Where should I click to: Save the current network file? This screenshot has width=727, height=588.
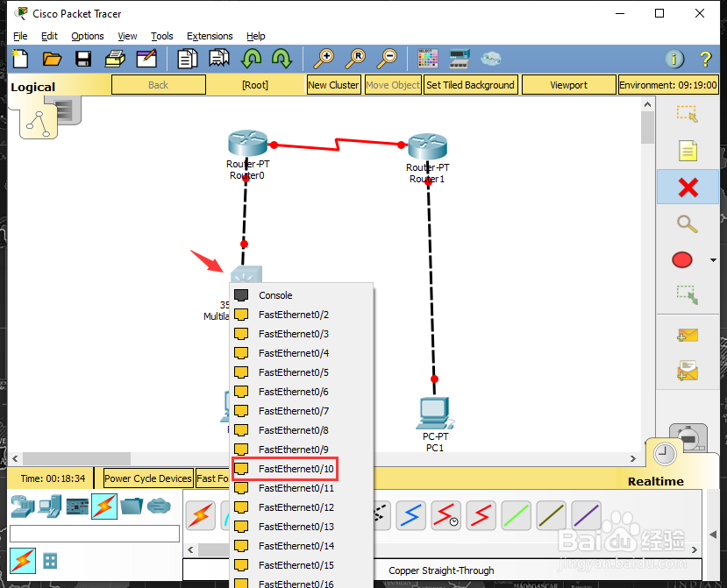[83, 59]
